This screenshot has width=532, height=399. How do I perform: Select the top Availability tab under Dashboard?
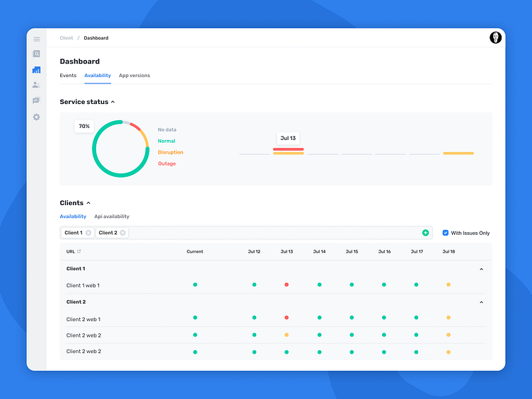point(98,75)
